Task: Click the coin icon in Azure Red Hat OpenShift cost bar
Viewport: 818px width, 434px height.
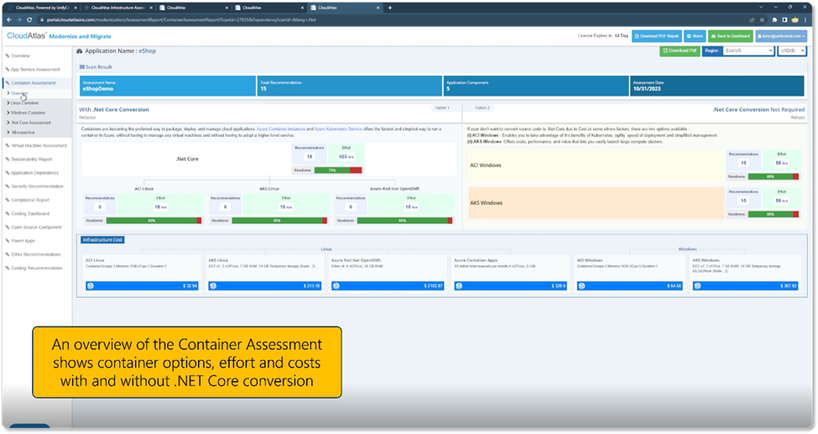Action: click(x=336, y=286)
